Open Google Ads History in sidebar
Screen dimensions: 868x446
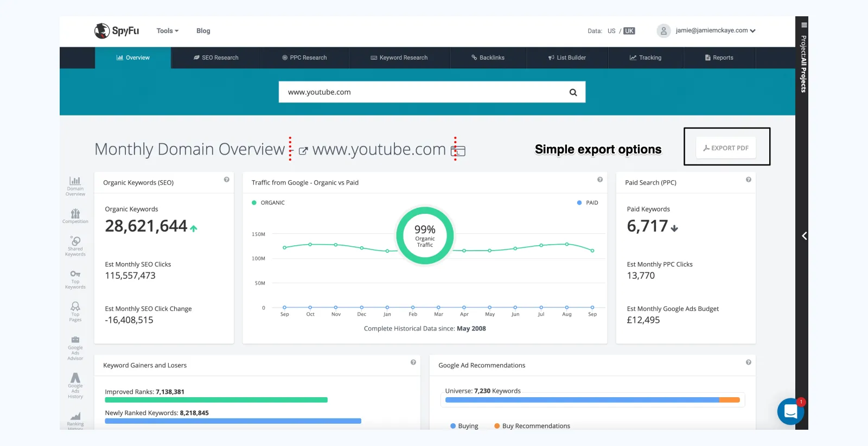click(x=75, y=386)
